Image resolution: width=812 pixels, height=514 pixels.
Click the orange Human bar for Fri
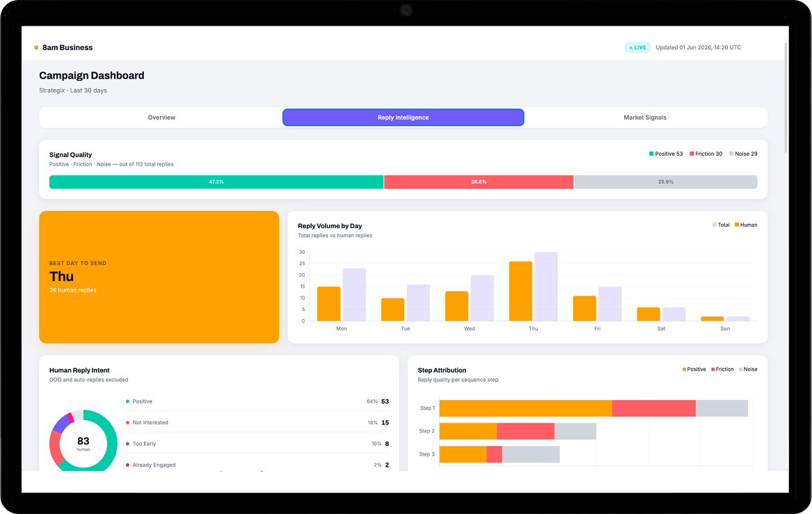(584, 309)
